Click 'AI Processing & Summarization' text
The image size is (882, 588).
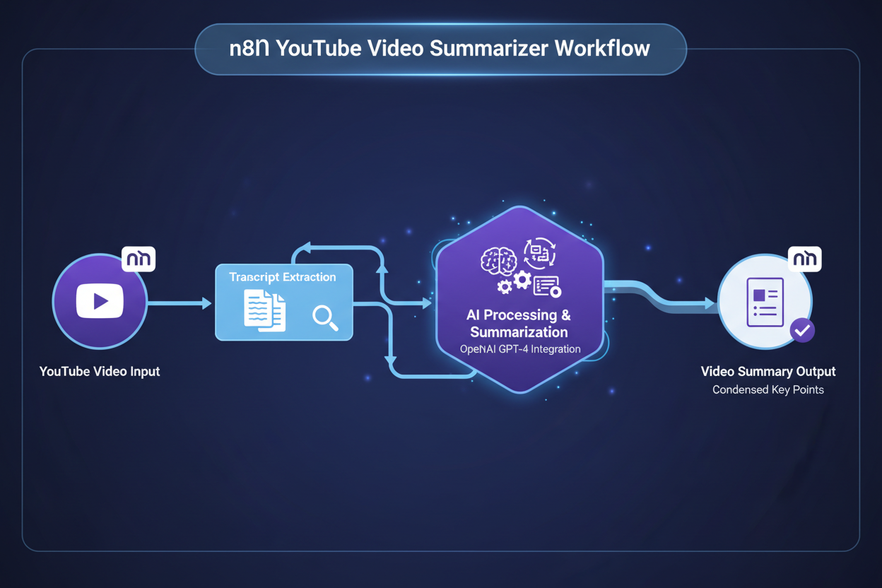(x=519, y=323)
